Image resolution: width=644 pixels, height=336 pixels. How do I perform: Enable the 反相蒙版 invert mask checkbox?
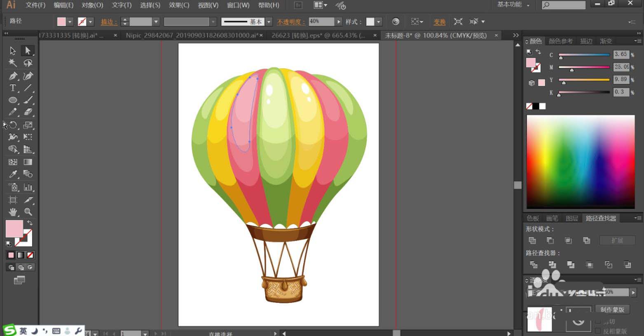tap(598, 331)
